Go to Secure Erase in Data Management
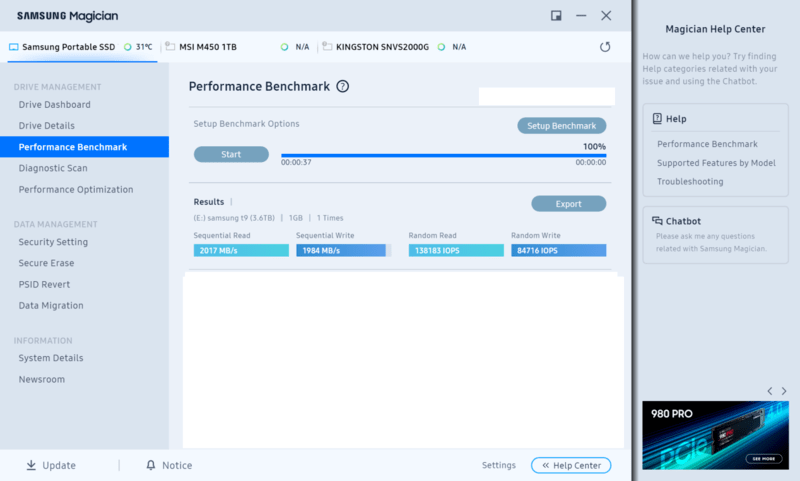The height and width of the screenshot is (481, 800). point(46,263)
